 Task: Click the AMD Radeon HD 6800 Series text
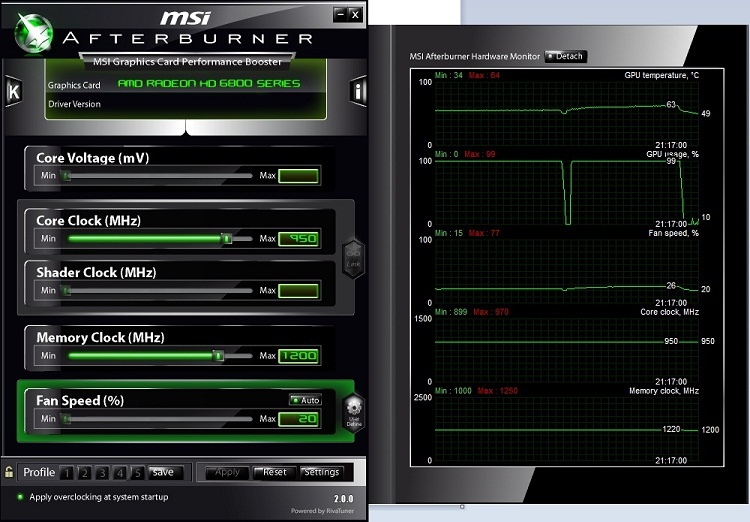(x=209, y=84)
